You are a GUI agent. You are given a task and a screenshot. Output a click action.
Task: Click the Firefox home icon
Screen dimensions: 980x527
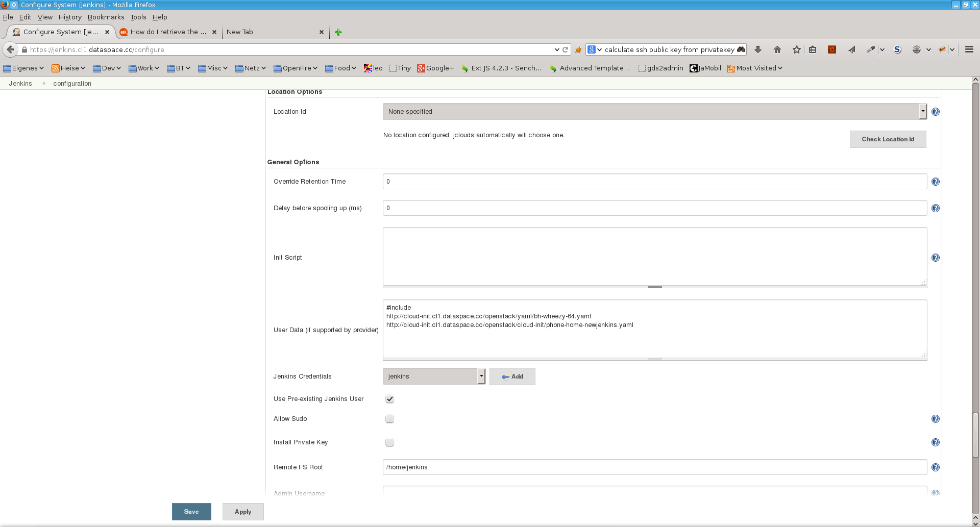777,49
